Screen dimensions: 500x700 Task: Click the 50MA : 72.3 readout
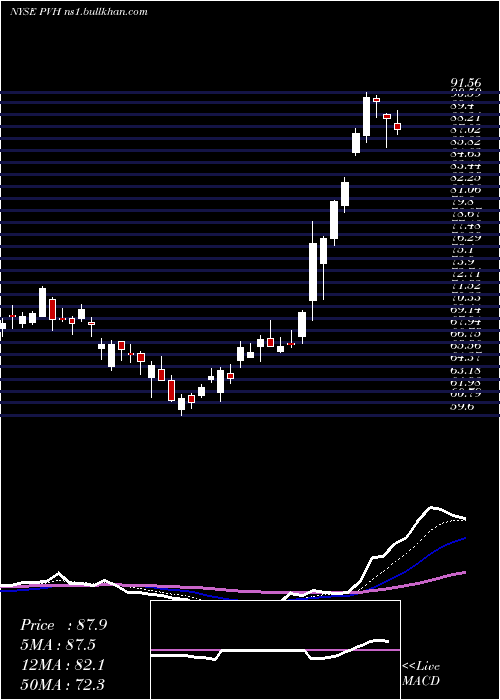[x=62, y=684]
